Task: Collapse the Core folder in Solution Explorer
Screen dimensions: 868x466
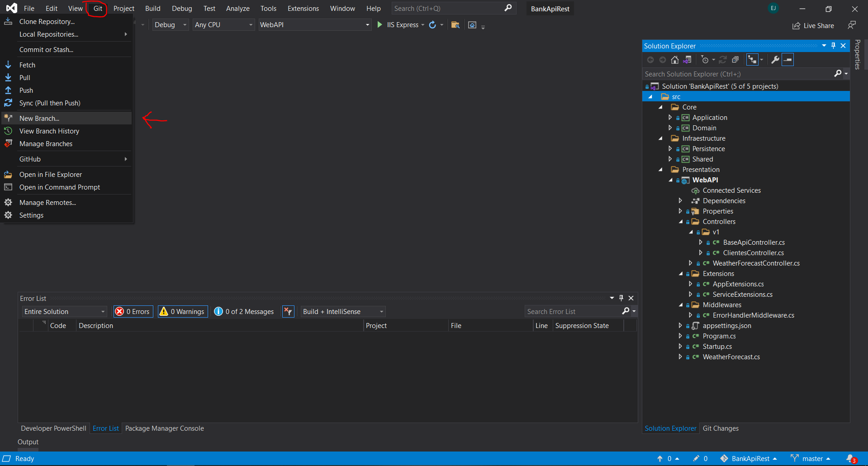Action: pyautogui.click(x=660, y=107)
